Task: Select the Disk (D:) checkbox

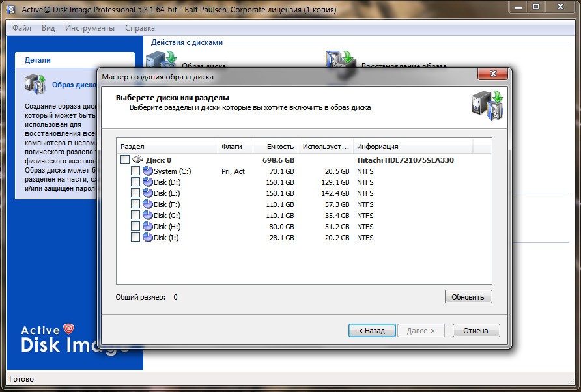Action: click(x=135, y=182)
